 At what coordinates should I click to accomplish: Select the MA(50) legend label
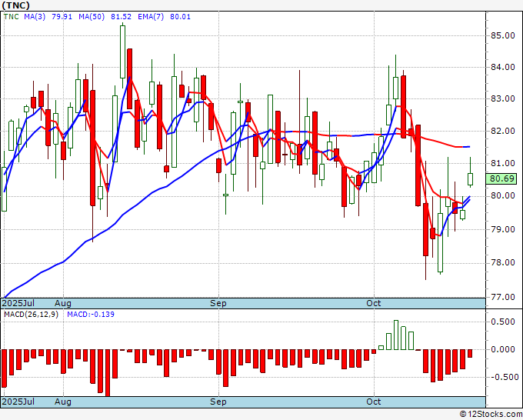92,17
